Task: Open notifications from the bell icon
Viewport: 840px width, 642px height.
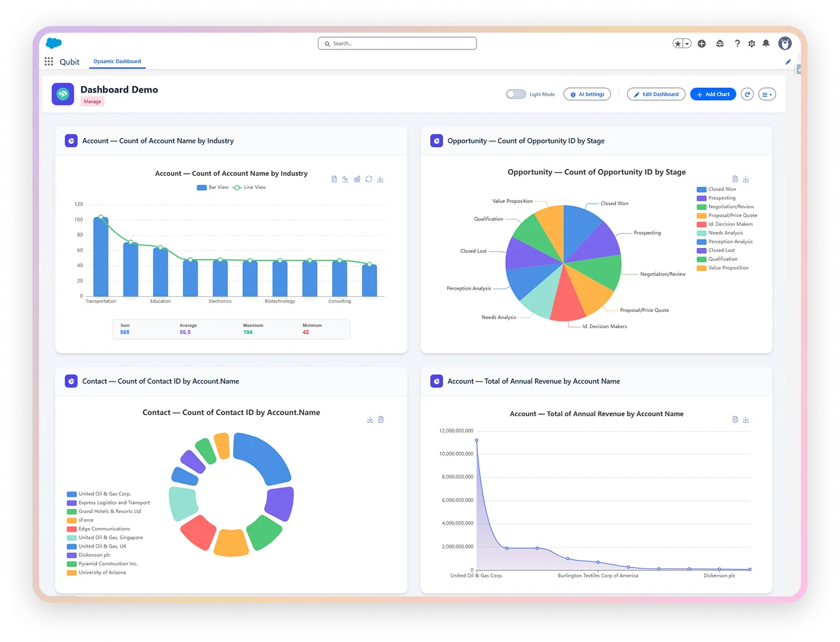Action: point(766,43)
